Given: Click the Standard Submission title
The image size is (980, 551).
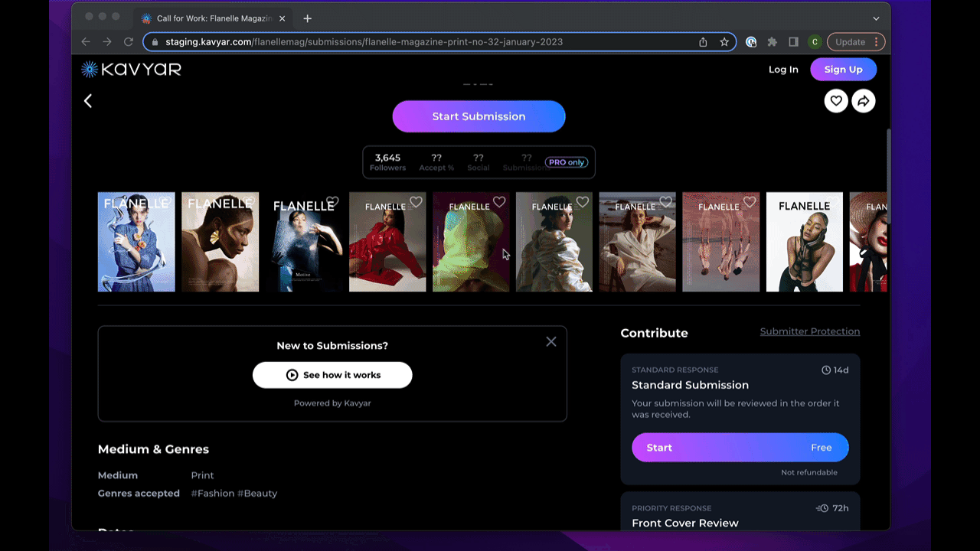Looking at the screenshot, I should point(690,385).
